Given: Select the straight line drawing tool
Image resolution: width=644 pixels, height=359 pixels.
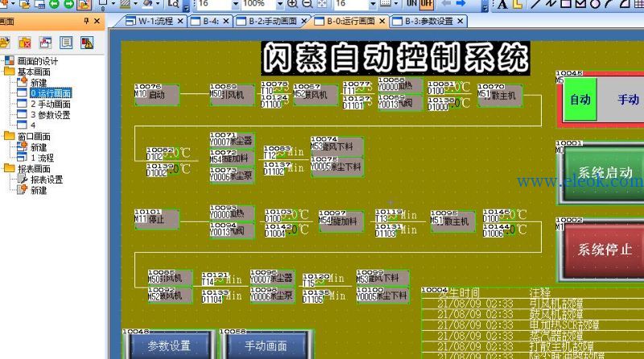Looking at the screenshot, I should pyautogui.click(x=535, y=4).
